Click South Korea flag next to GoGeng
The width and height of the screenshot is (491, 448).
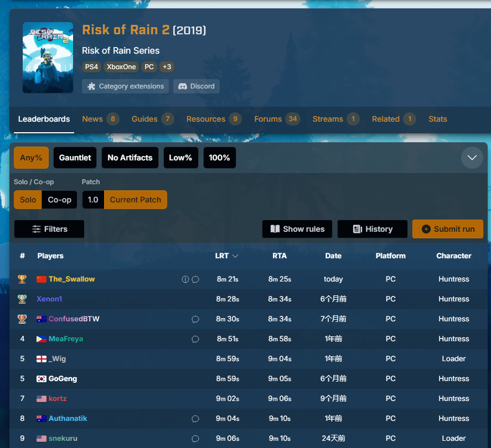[42, 379]
